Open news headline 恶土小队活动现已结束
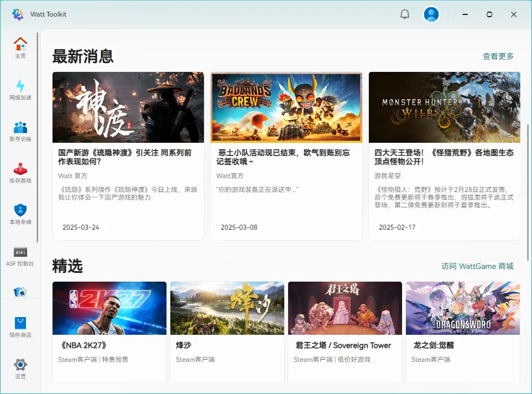This screenshot has height=394, width=532. [x=283, y=157]
